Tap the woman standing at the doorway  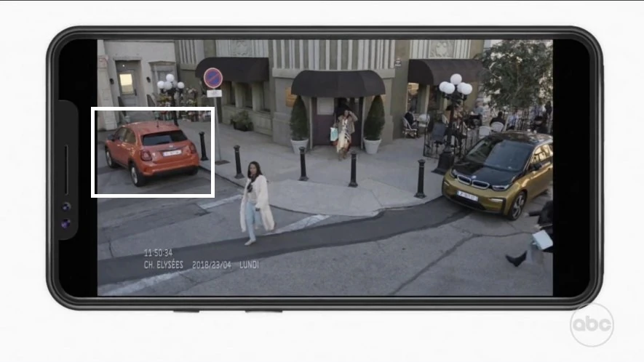coord(344,134)
